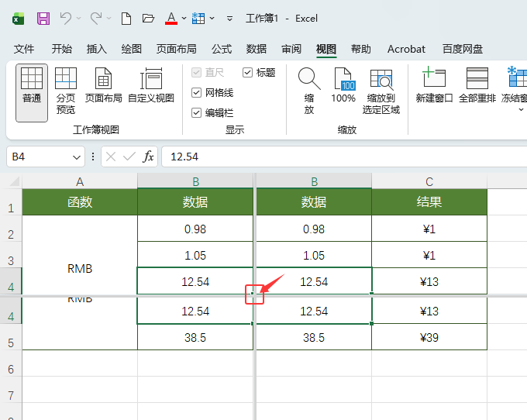
Task: Select column A header
Action: point(80,182)
